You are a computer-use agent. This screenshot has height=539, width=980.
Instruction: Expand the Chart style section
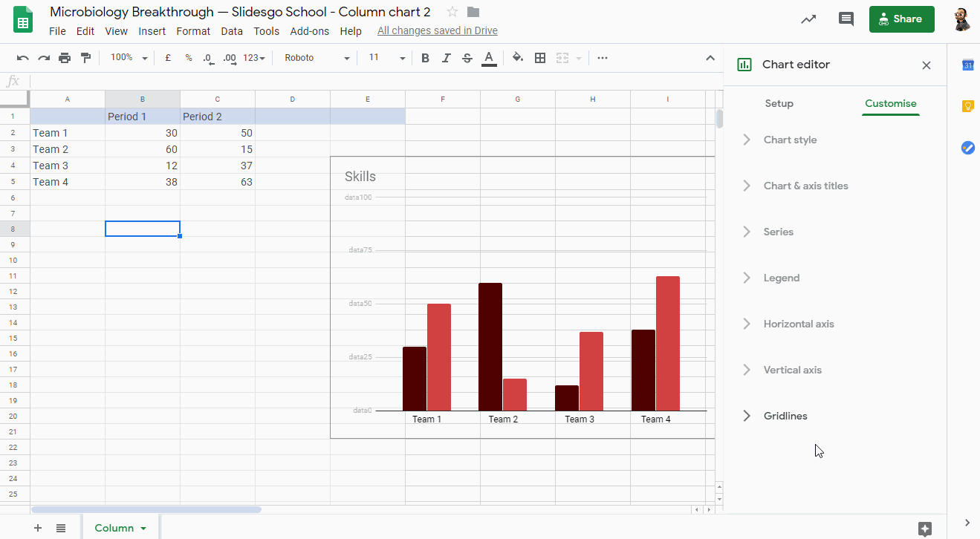coord(790,140)
